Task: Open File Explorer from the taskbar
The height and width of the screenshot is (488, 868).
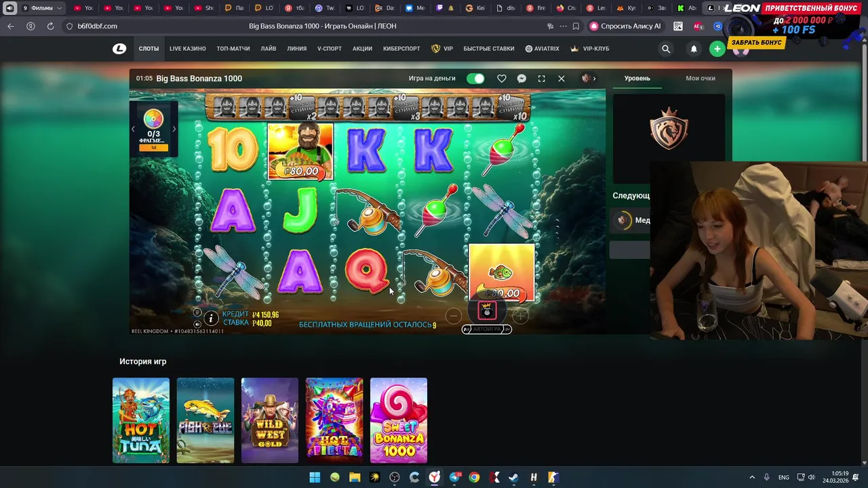Action: tap(355, 477)
